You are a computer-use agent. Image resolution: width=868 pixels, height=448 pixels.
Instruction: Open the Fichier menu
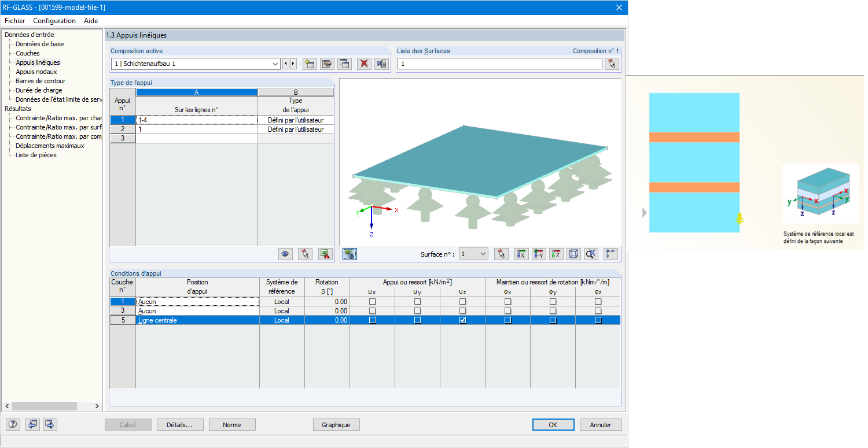(x=14, y=21)
